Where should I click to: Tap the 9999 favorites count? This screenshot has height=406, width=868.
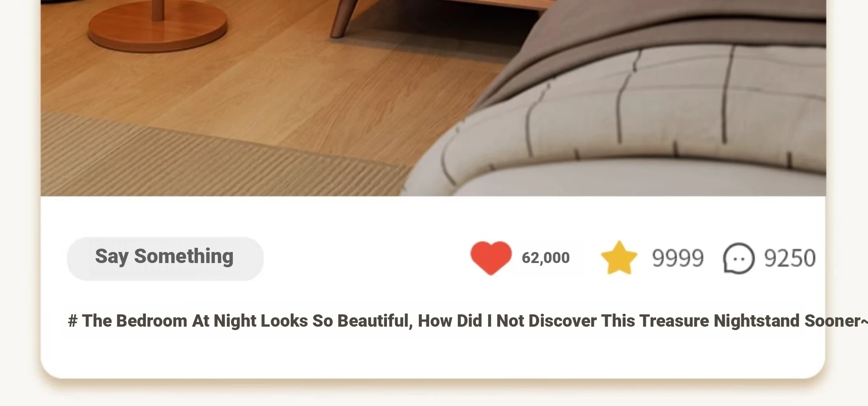(x=678, y=258)
